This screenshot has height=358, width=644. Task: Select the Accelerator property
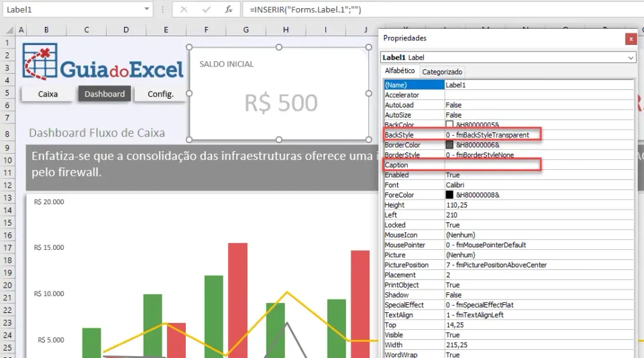[x=508, y=95]
